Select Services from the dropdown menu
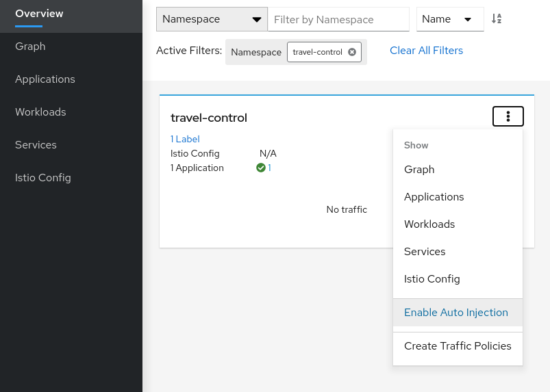Image resolution: width=550 pixels, height=392 pixels. coord(425,252)
